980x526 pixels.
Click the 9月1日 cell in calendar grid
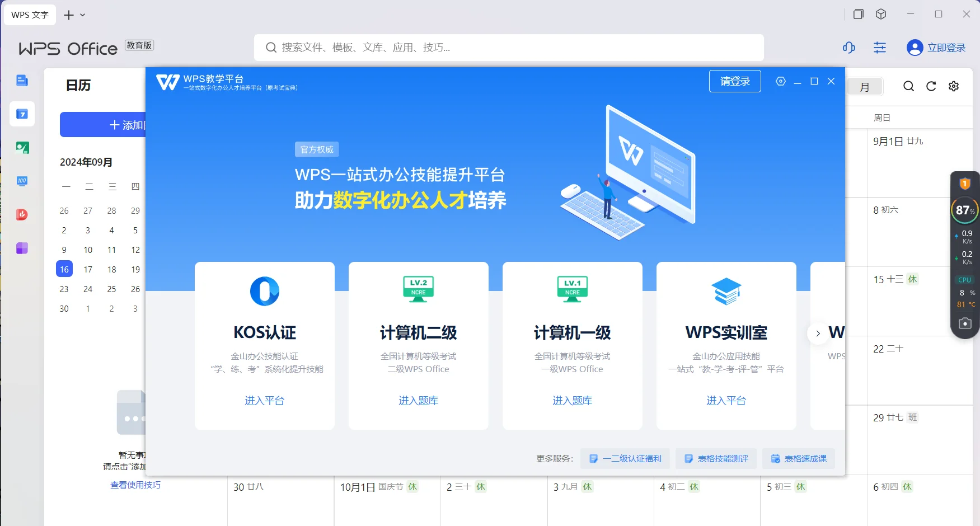click(920, 163)
